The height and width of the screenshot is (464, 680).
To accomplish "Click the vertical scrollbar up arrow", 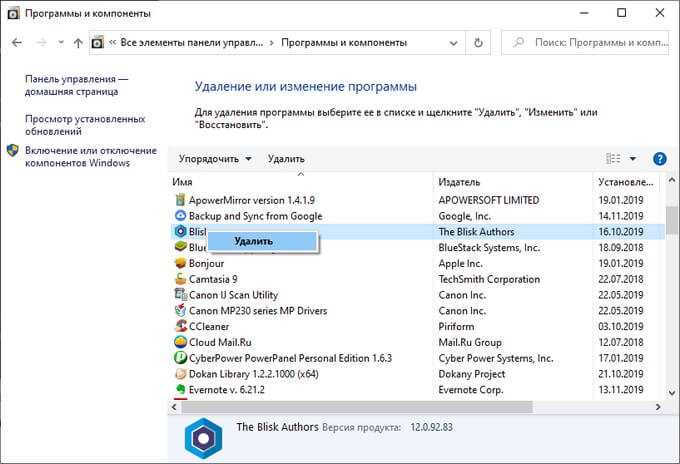I will point(672,180).
